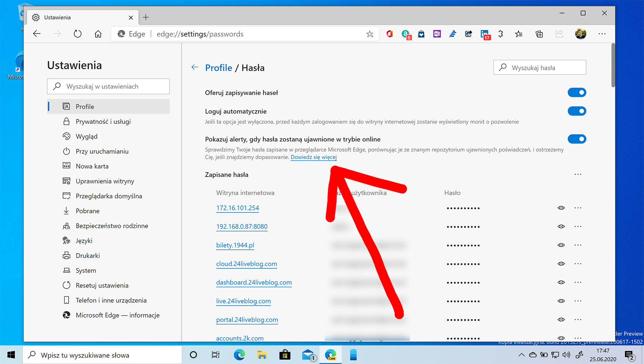
Task: Open the portal.24liveblog.com site link
Action: pyautogui.click(x=247, y=320)
